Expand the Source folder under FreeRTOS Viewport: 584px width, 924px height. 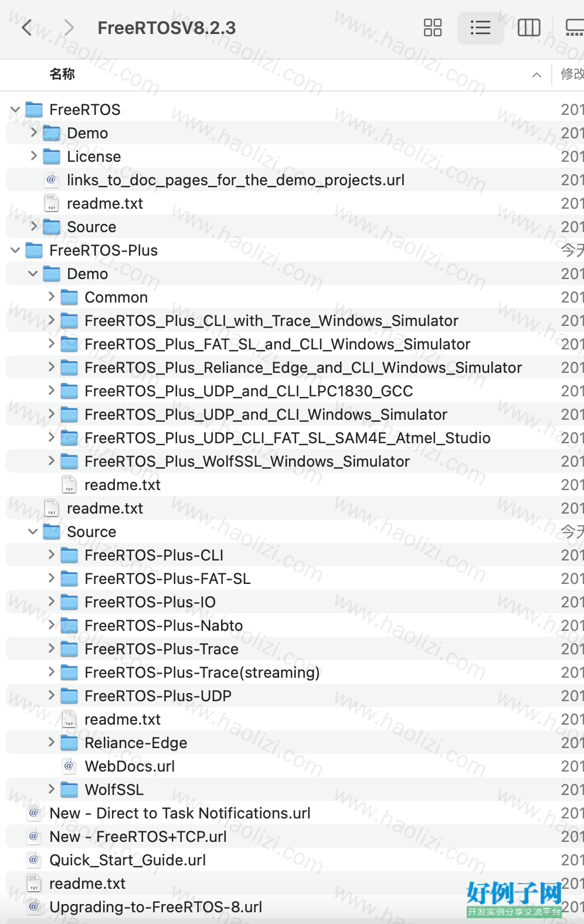(x=33, y=226)
